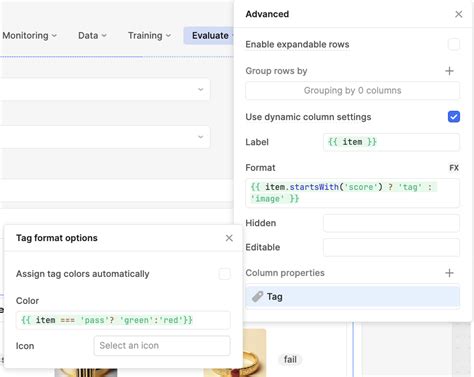474x377 pixels.
Task: Edit the Format expression field
Action: pyautogui.click(x=353, y=193)
